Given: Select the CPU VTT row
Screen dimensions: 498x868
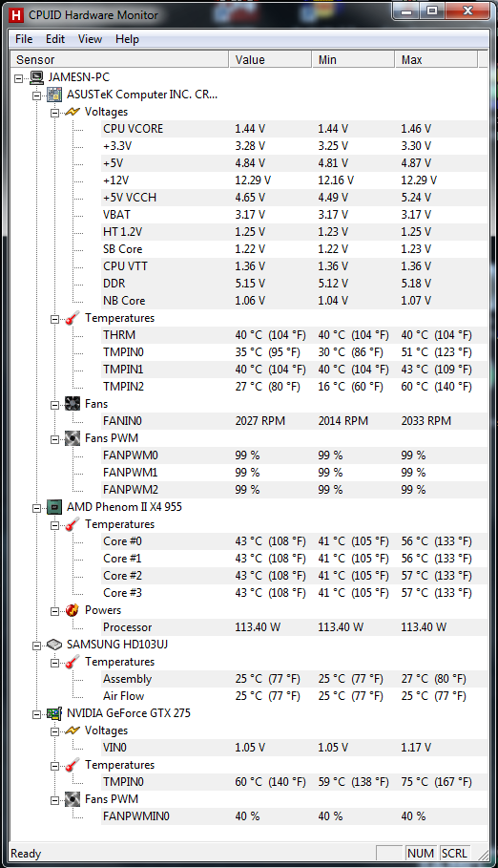Looking at the screenshot, I should pyautogui.click(x=295, y=266).
